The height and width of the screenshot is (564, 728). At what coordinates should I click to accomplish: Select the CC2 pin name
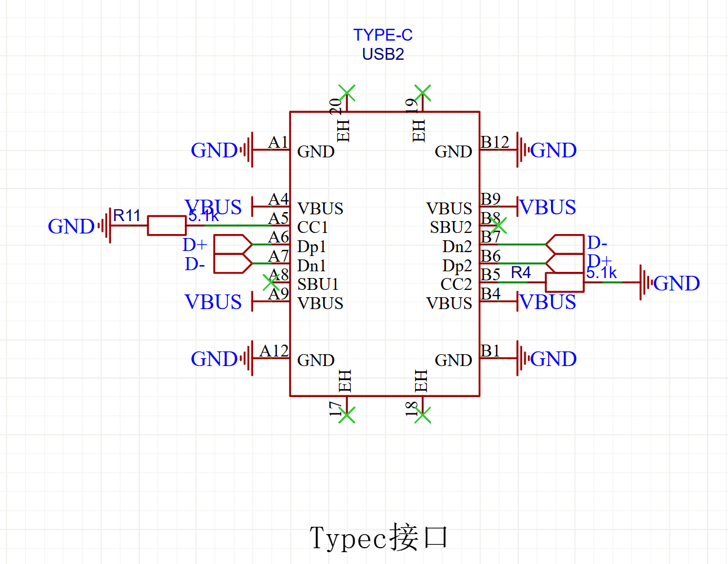coord(456,284)
